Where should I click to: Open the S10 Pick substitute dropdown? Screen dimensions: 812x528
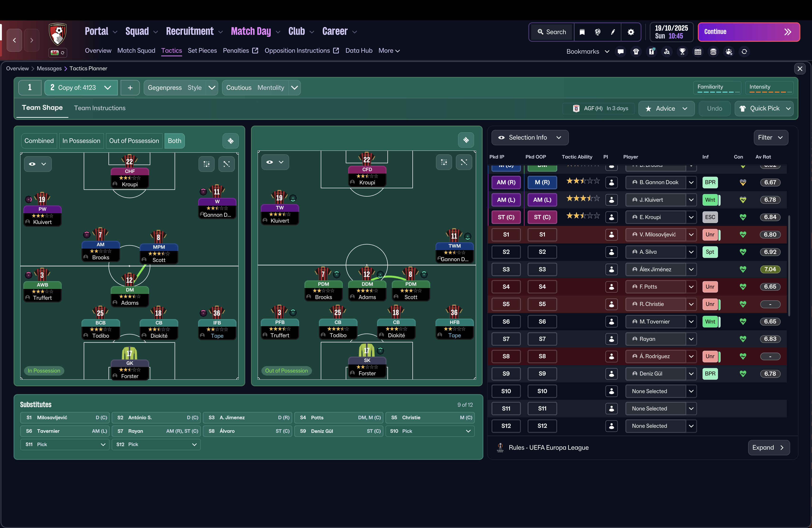coord(430,431)
